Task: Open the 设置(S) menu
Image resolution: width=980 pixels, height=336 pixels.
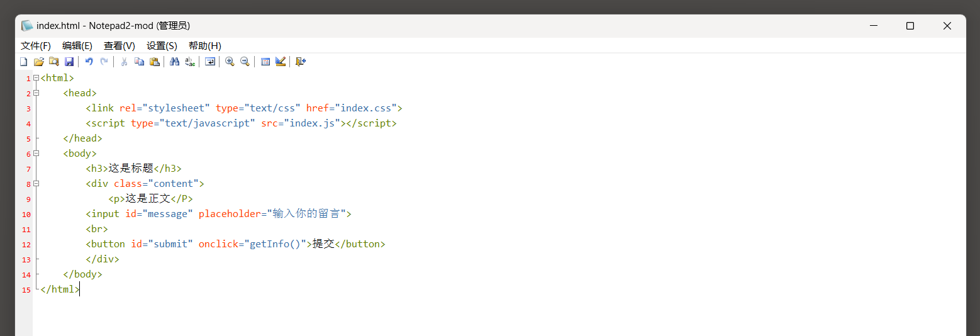Action: pyautogui.click(x=162, y=46)
